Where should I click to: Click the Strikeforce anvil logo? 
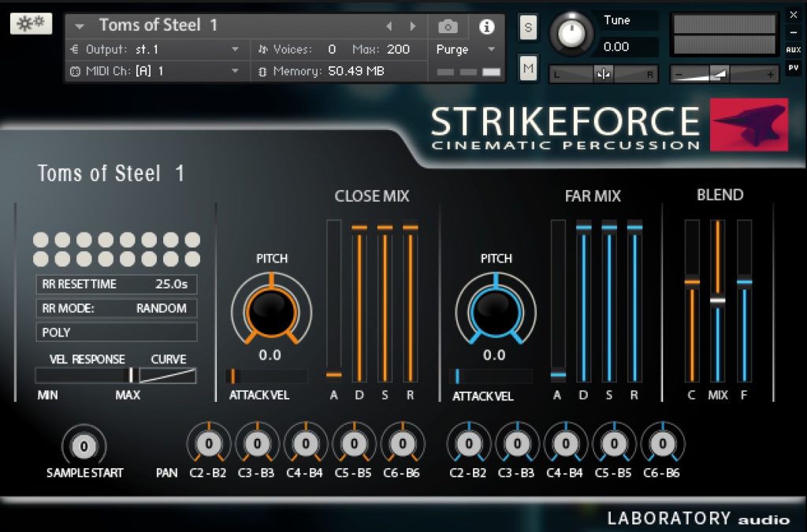pos(749,125)
